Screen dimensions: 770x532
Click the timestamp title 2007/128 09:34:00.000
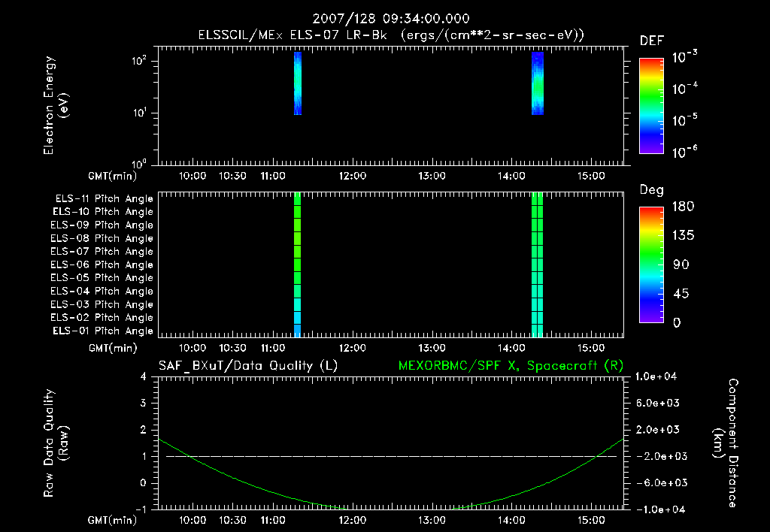pos(391,19)
